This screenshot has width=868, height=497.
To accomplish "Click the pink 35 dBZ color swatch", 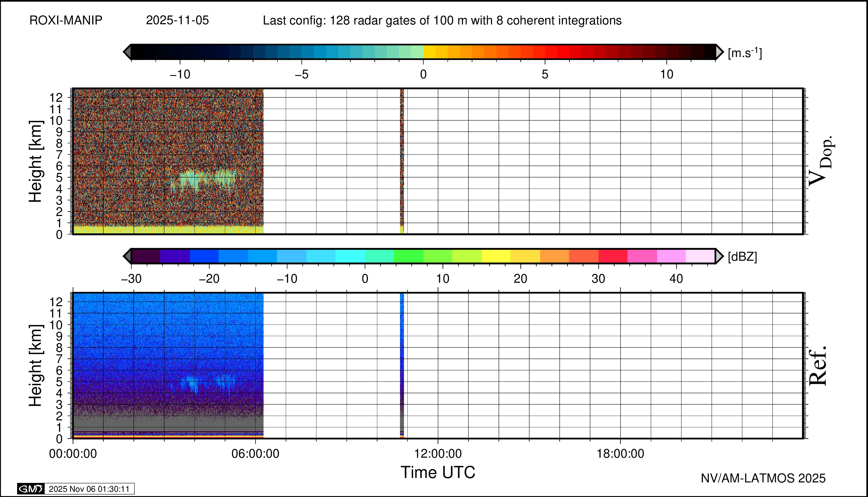I will 642,256.
